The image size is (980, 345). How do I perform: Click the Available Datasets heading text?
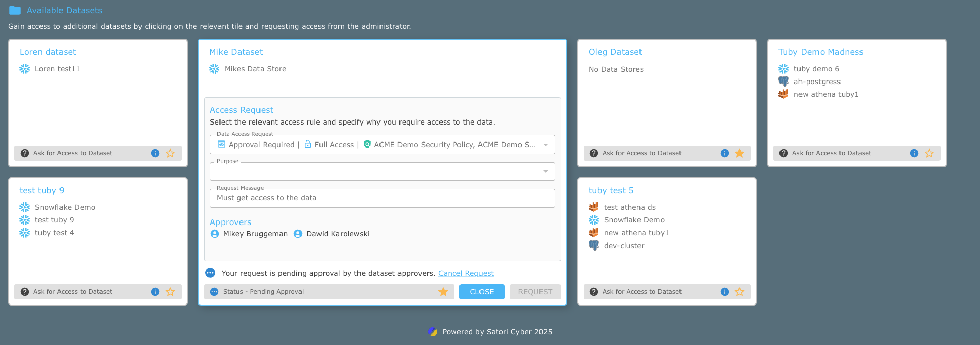click(x=65, y=10)
